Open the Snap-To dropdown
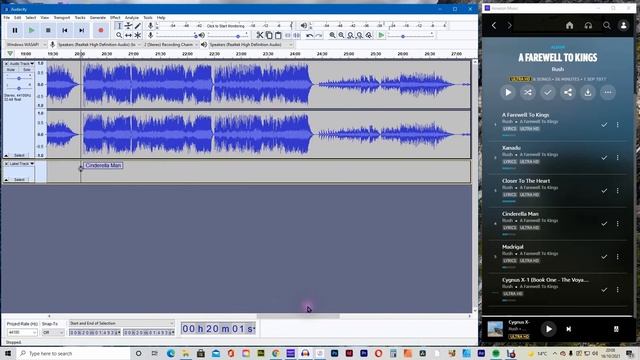This screenshot has width=640, height=360. [53, 333]
